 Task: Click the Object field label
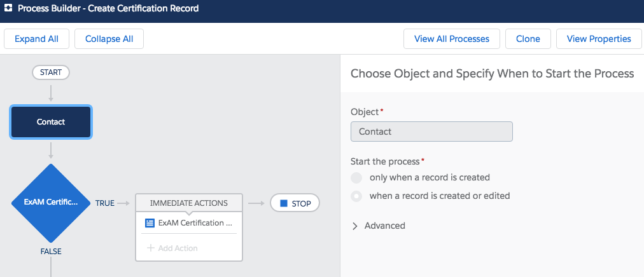(x=364, y=112)
